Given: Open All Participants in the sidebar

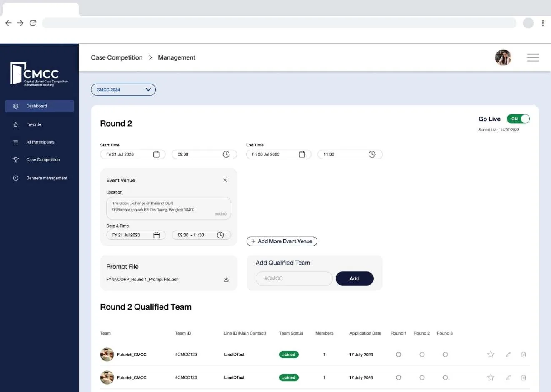Looking at the screenshot, I should coord(40,142).
